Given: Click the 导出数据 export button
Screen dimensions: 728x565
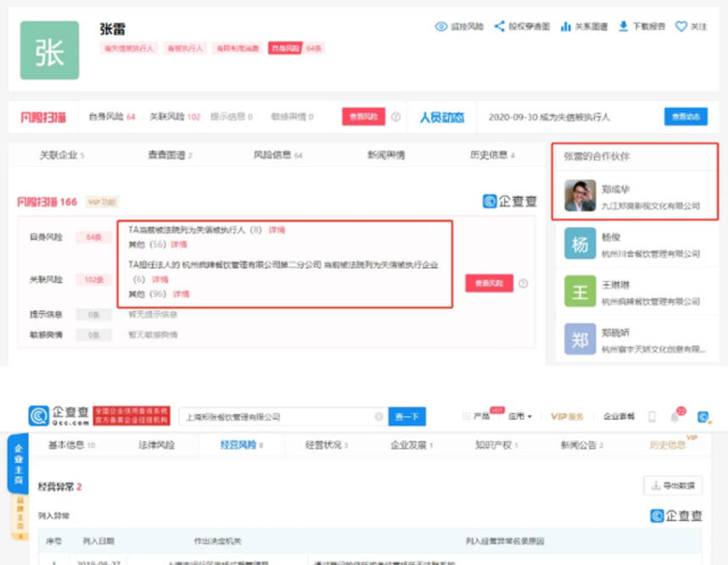Looking at the screenshot, I should [x=673, y=485].
